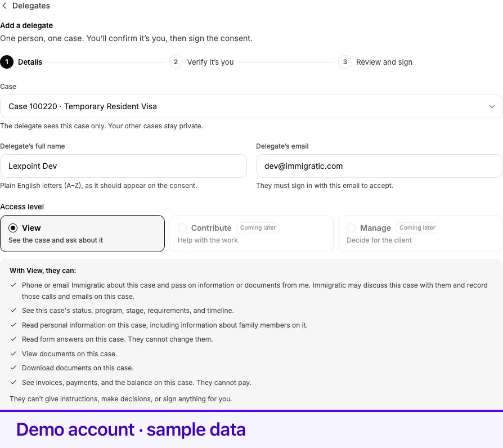
Task: Click the Details step 1 circle
Action: 7,62
